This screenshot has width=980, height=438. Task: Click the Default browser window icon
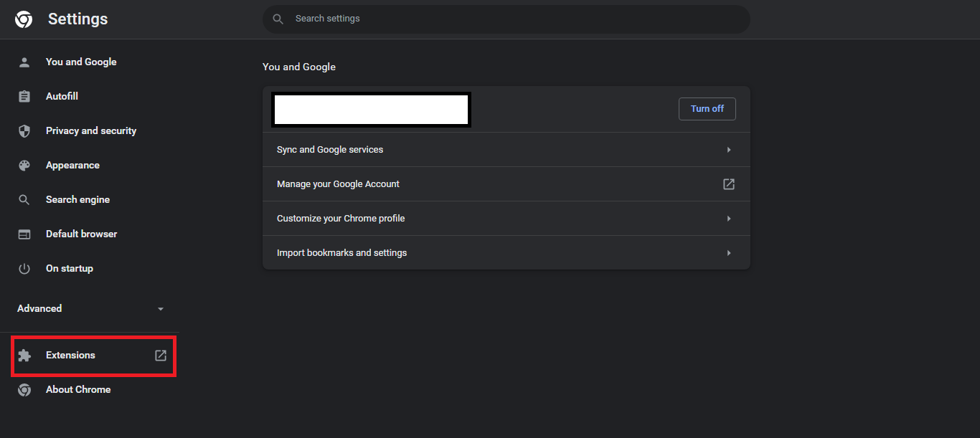coord(24,234)
